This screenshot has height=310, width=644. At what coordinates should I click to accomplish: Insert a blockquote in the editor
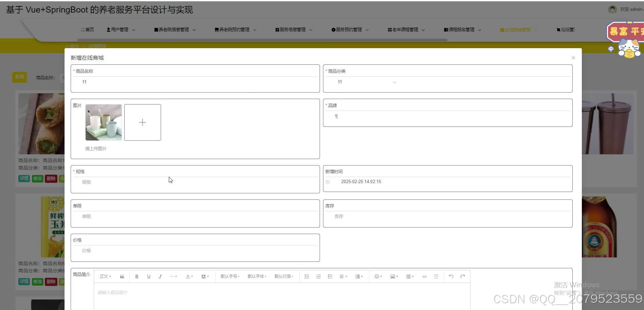point(122,276)
